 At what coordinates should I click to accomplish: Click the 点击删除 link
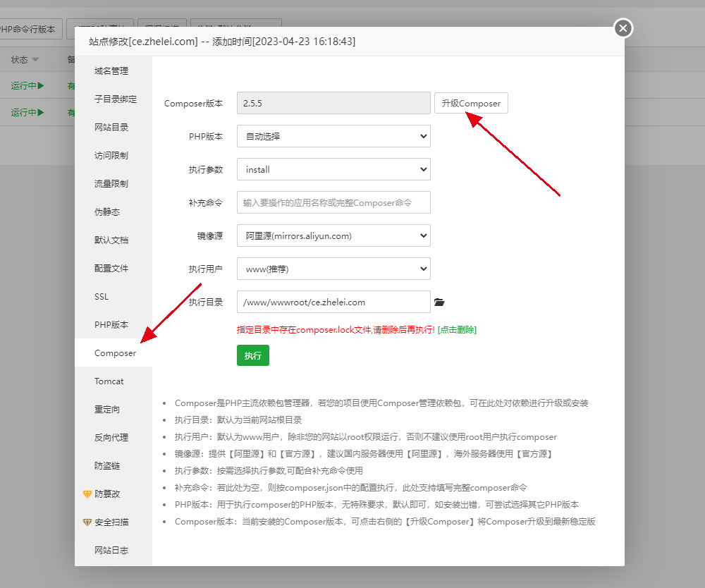coord(458,330)
